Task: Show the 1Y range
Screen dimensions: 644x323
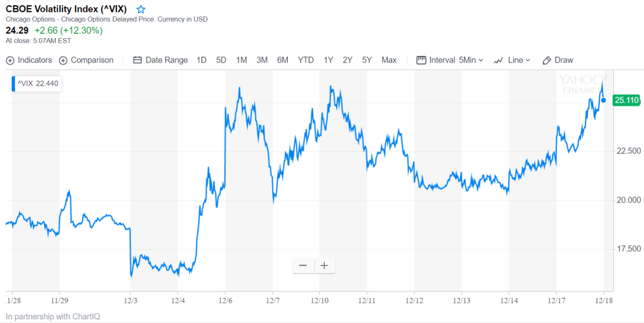Action: click(329, 60)
